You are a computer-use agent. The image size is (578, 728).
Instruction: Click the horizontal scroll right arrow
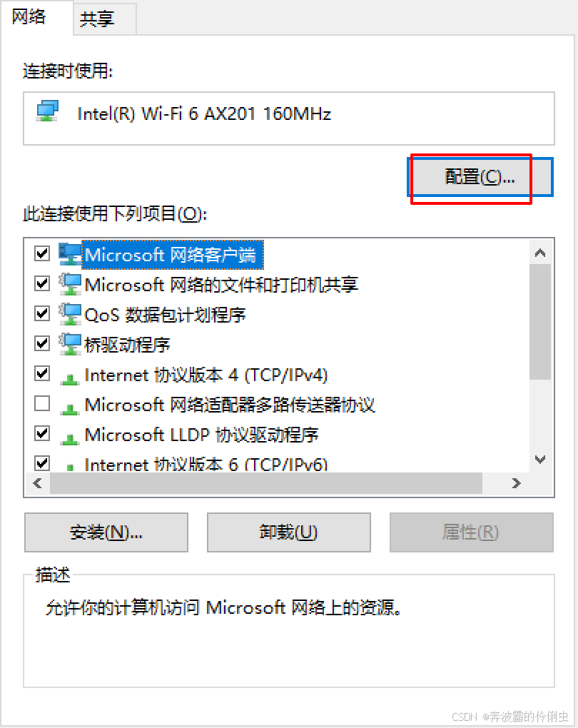(516, 483)
